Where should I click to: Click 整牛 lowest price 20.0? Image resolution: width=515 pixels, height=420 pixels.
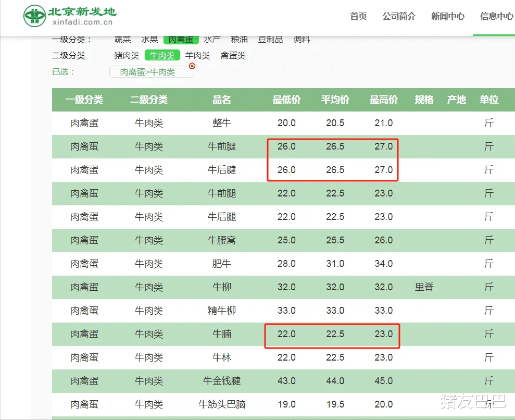point(286,123)
